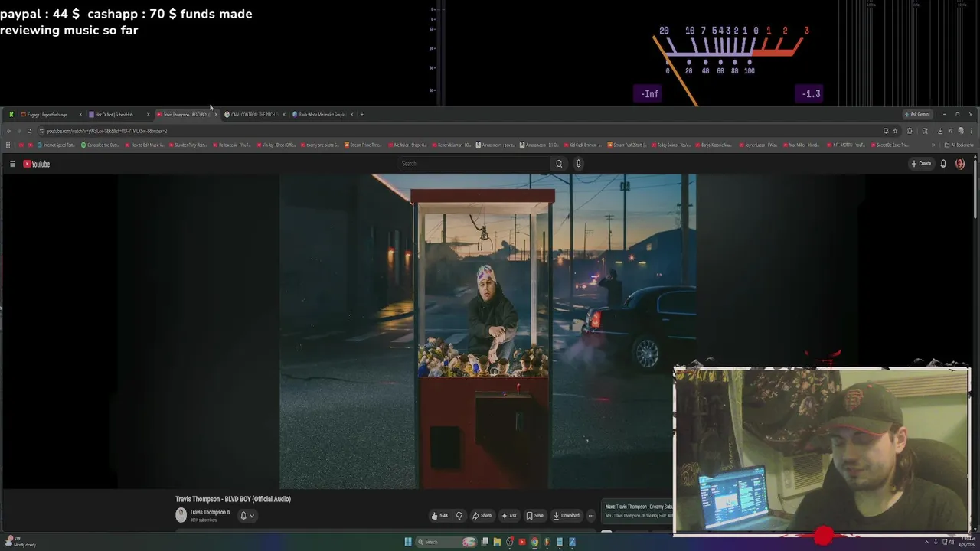Switch to Hot Or Not | SubmitHub tab

point(118,115)
